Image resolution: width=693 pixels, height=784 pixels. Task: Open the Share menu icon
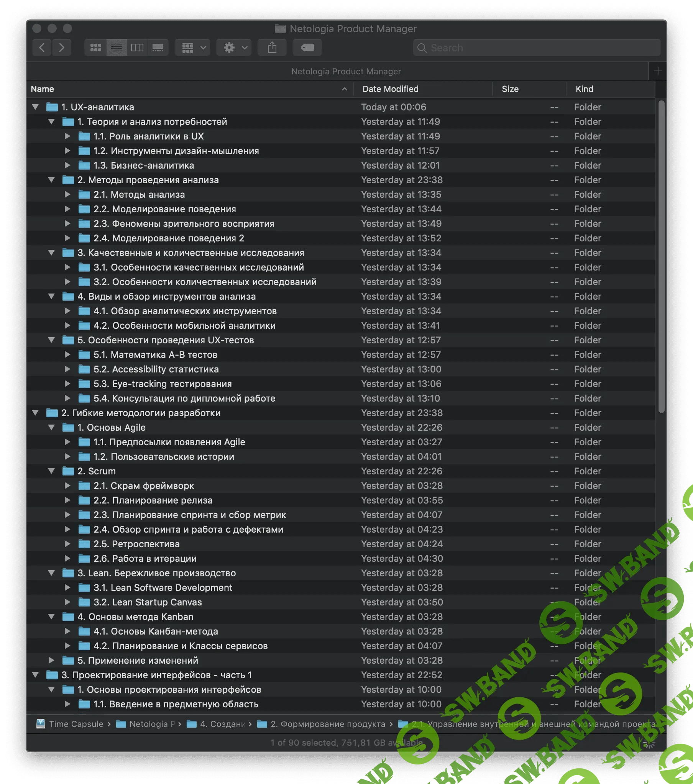point(272,48)
